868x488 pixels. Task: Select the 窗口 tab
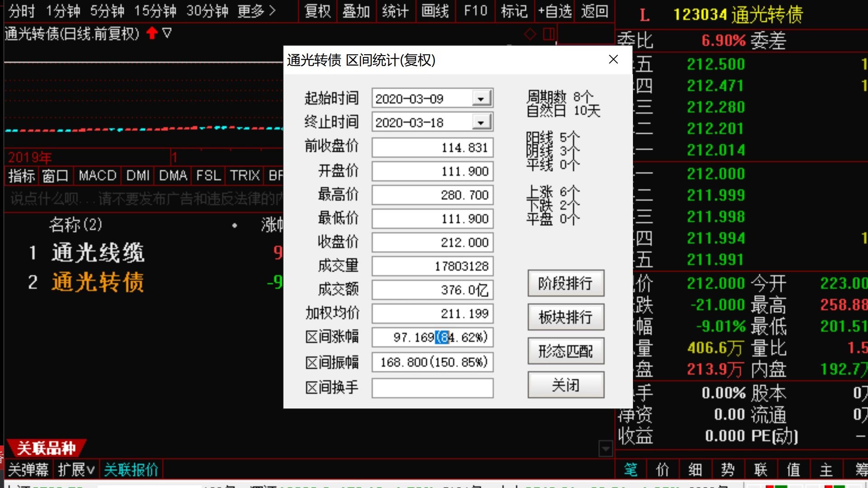point(55,175)
